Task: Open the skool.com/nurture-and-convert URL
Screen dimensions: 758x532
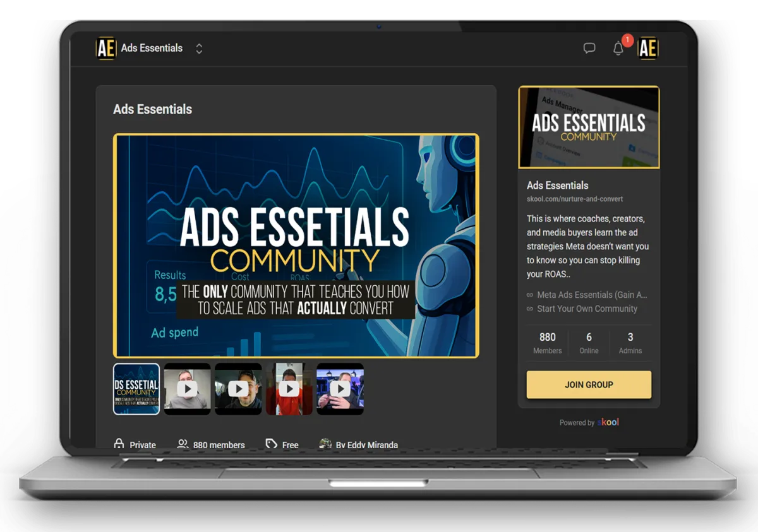Action: 575,199
